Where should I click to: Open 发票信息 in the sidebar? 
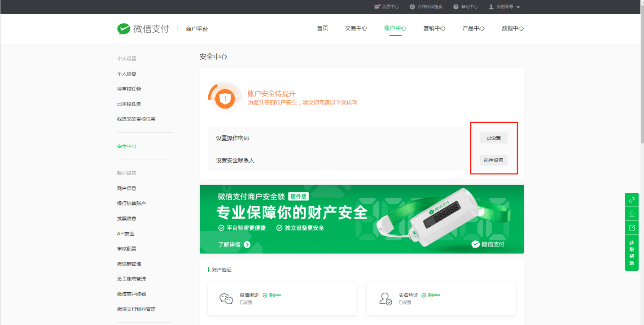point(127,218)
